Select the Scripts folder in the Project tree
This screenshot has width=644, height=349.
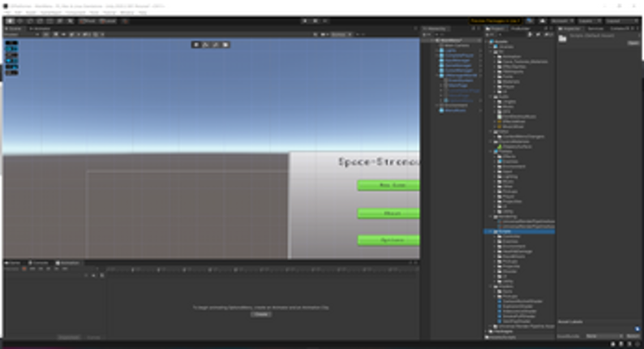520,232
